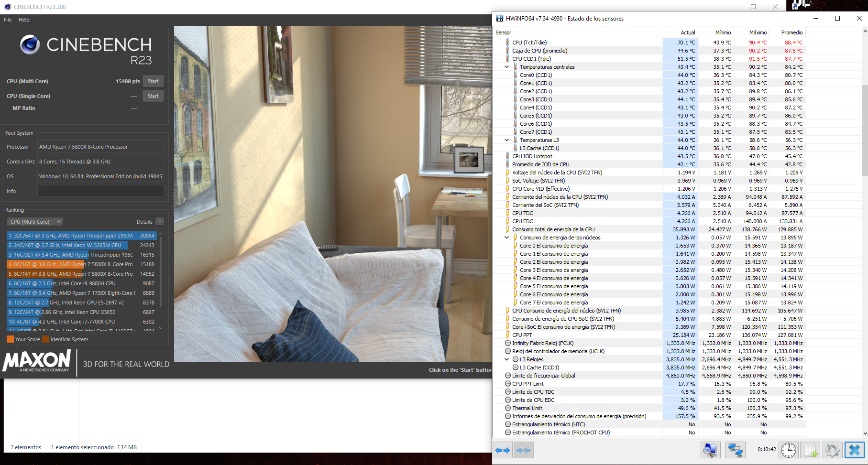The width and height of the screenshot is (868, 465).
Task: Click HWiNFO collapse columns arrows button
Action: [x=523, y=450]
